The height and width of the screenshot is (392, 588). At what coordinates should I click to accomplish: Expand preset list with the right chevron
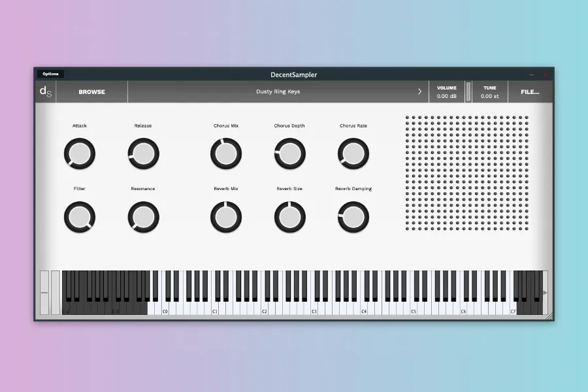click(419, 92)
